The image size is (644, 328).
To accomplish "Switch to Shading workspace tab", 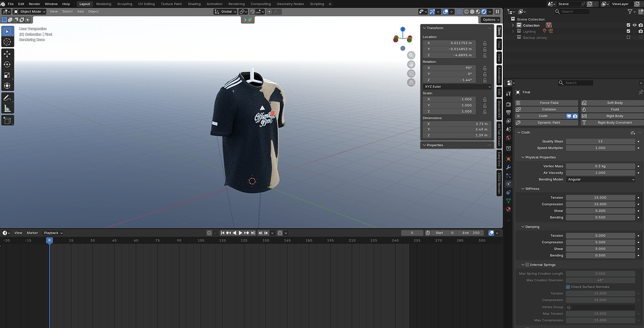I will tap(194, 4).
